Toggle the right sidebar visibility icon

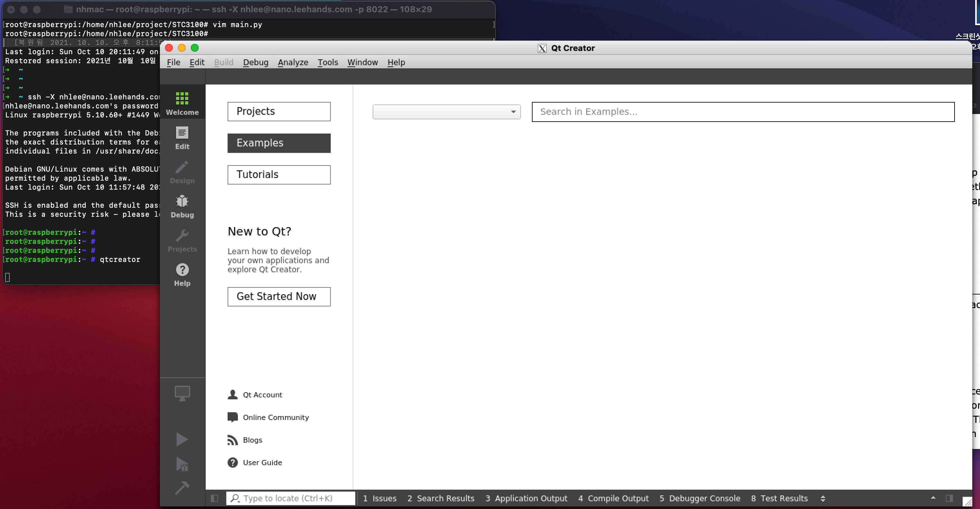pyautogui.click(x=949, y=498)
